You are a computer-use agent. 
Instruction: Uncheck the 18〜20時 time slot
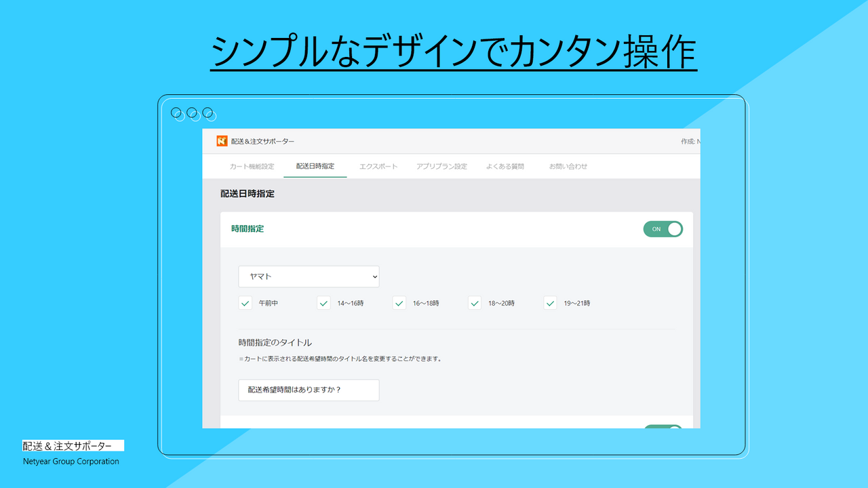tap(474, 303)
